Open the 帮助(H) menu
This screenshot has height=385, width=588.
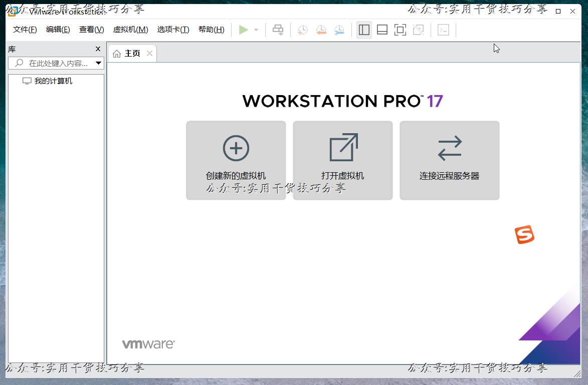click(x=211, y=30)
